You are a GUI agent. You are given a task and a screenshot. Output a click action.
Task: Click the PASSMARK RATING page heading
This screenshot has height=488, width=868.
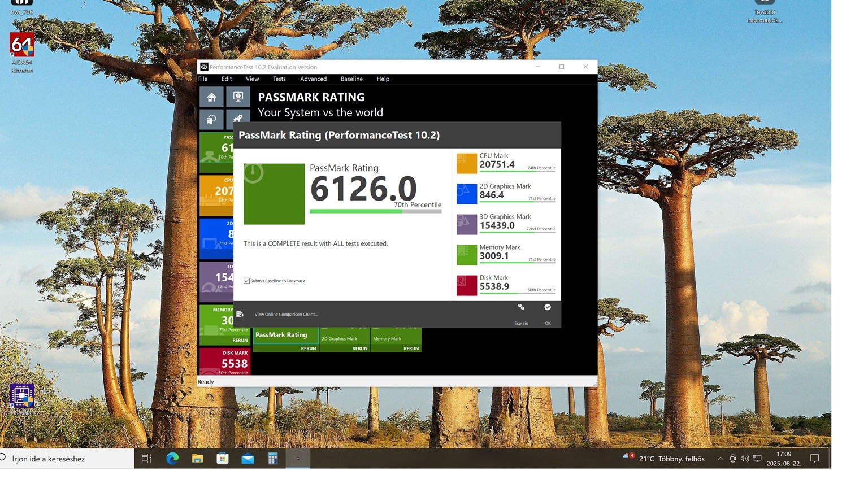[x=311, y=97]
